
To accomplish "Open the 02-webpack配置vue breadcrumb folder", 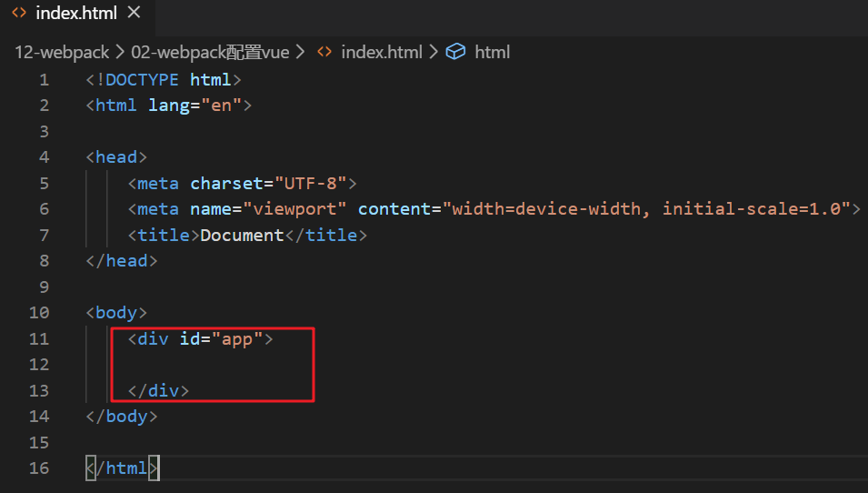I will 210,52.
